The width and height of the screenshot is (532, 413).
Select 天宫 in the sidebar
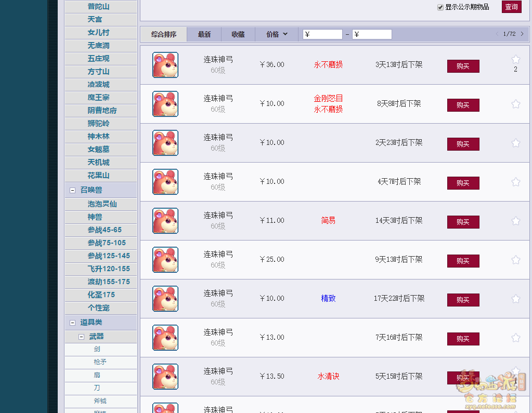tap(101, 20)
